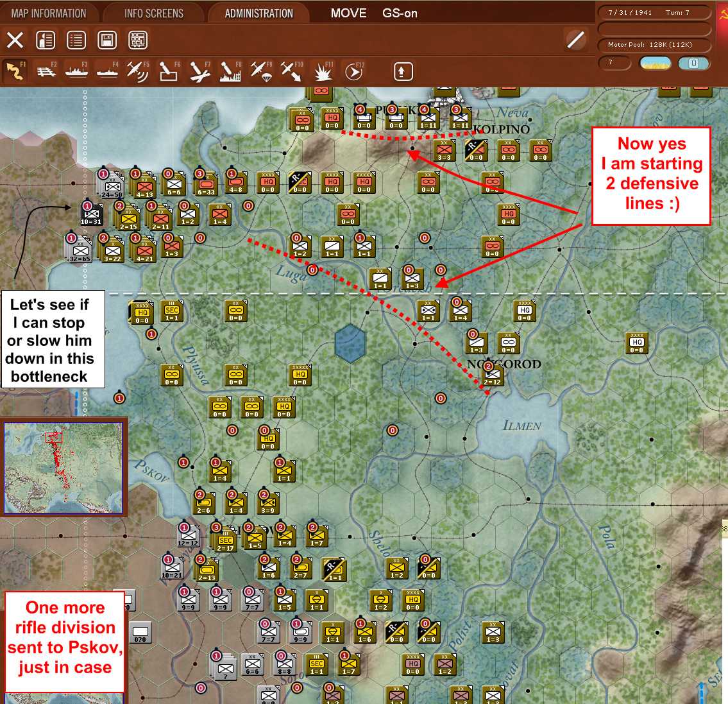The height and width of the screenshot is (704, 728).
Task: Select the 6=33 armored unit counter
Action: click(x=206, y=185)
